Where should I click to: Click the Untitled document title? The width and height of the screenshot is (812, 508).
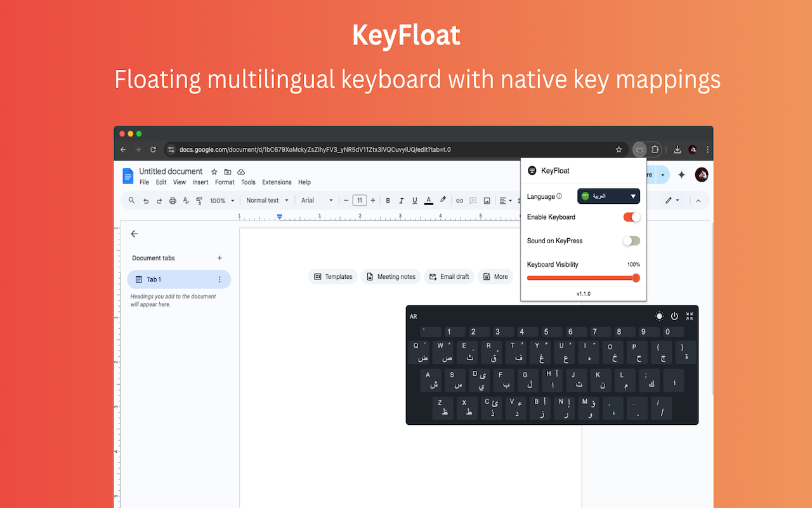point(171,171)
